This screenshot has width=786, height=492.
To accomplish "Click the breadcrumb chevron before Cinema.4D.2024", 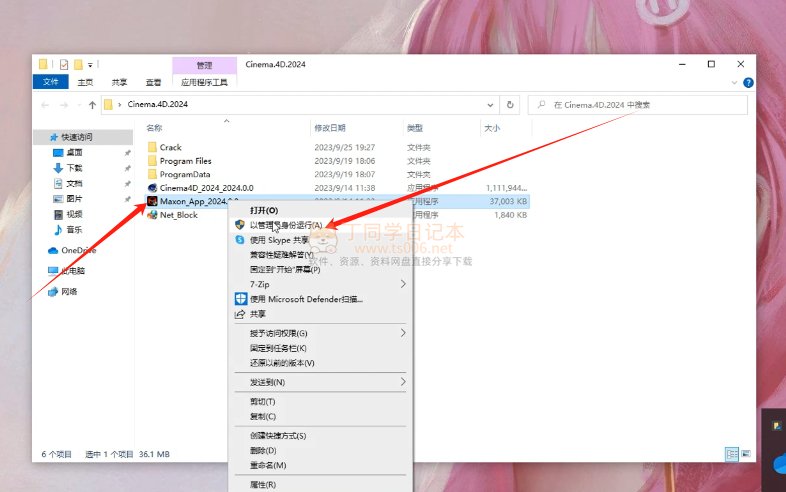I will point(120,104).
